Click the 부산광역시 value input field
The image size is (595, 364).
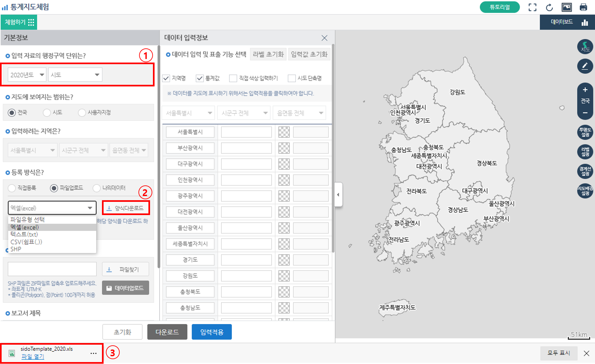(x=246, y=148)
